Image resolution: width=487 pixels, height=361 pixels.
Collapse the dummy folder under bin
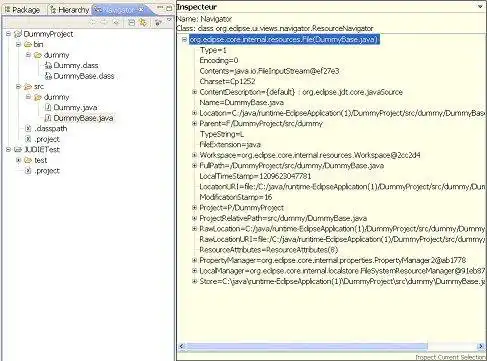pos(28,55)
